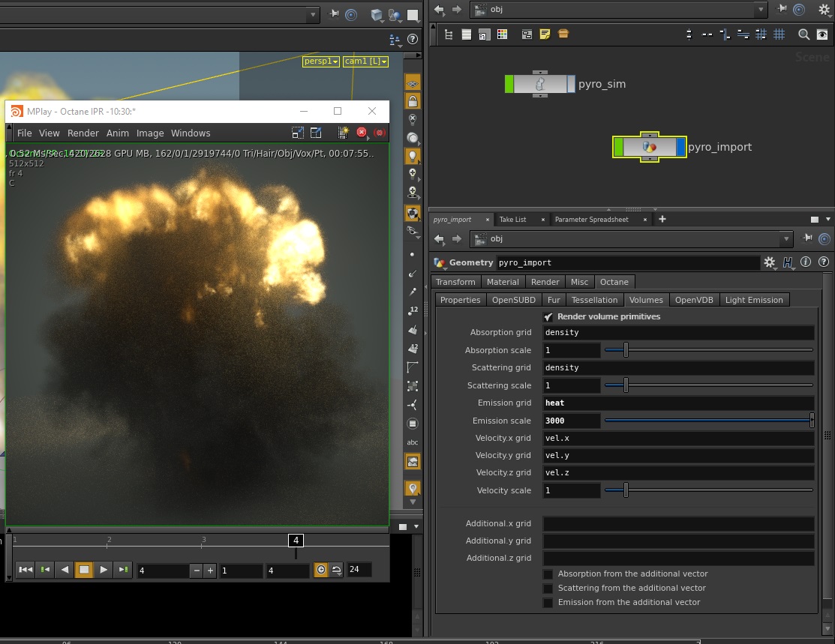Expand the obj path dropdown in parameter pane
835x644 pixels.
click(785, 239)
